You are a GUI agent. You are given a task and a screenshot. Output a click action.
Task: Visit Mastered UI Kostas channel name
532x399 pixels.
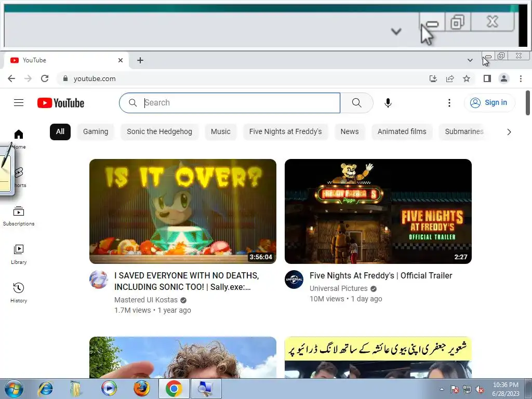pyautogui.click(x=146, y=300)
